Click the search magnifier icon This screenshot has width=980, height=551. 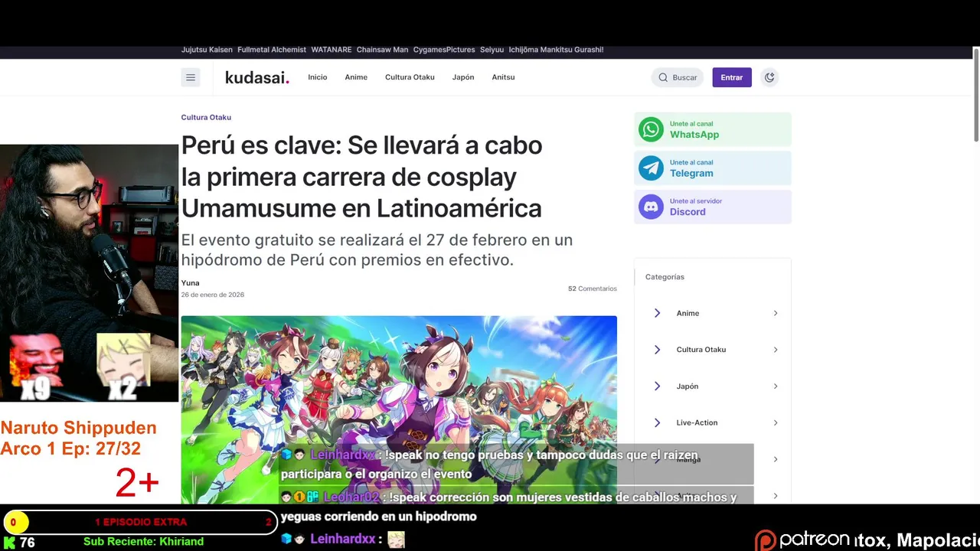(663, 77)
